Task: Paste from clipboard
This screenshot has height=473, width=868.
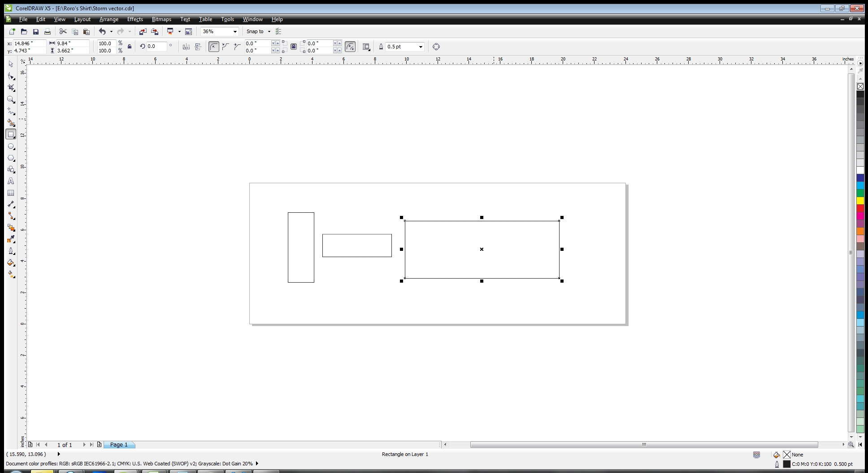Action: (87, 31)
